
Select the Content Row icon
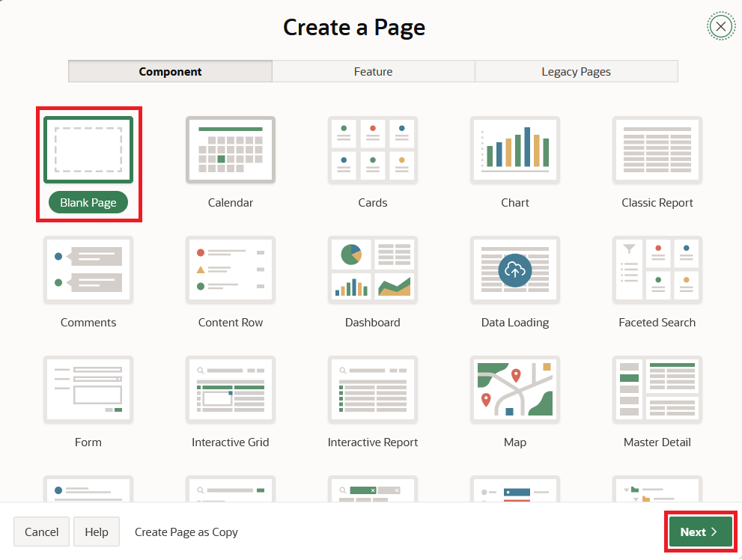231,270
